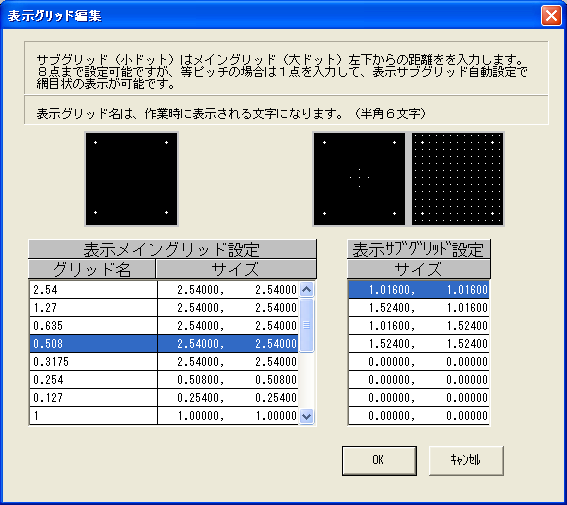Select the 0.3175 grid name cell

[x=93, y=361]
